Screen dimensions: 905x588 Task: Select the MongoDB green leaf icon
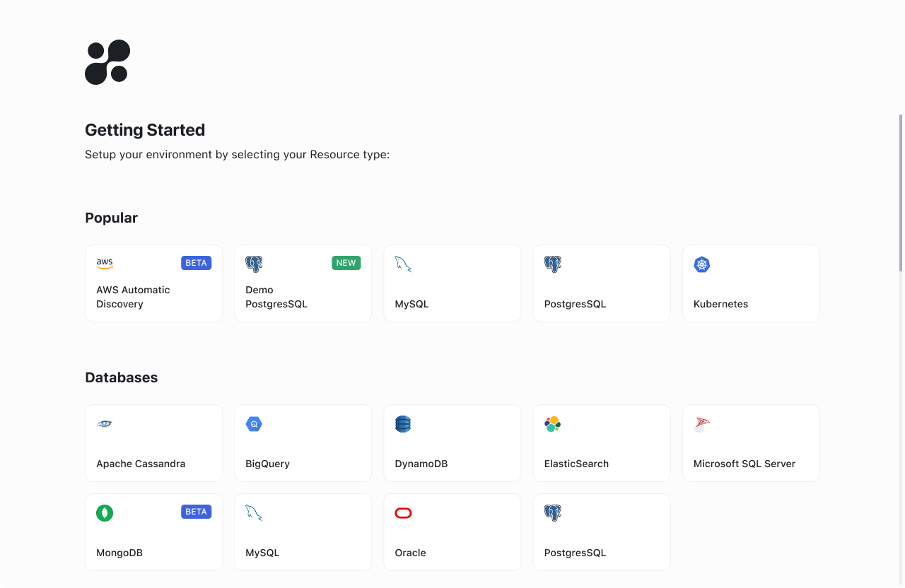[x=105, y=513]
